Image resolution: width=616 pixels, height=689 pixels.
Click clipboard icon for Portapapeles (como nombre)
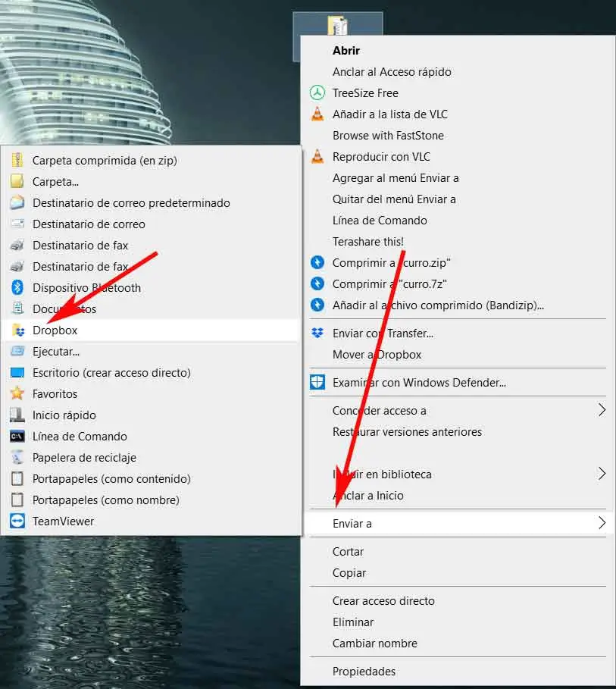pos(17,500)
